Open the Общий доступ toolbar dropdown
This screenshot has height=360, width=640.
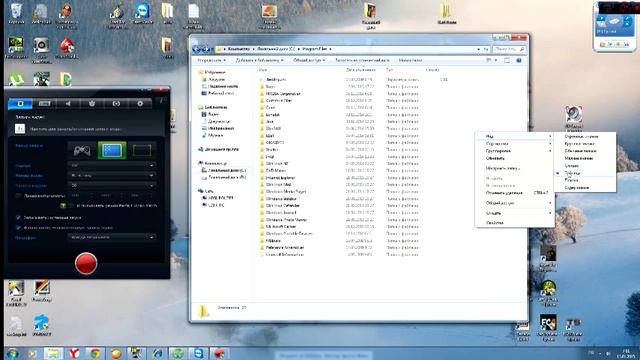(x=309, y=60)
